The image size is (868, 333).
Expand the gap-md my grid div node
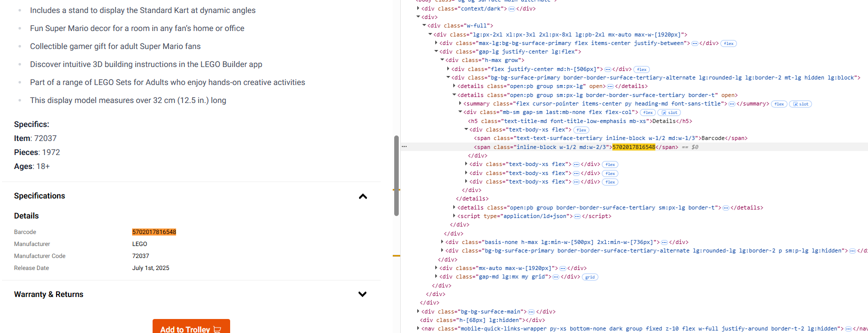click(436, 276)
